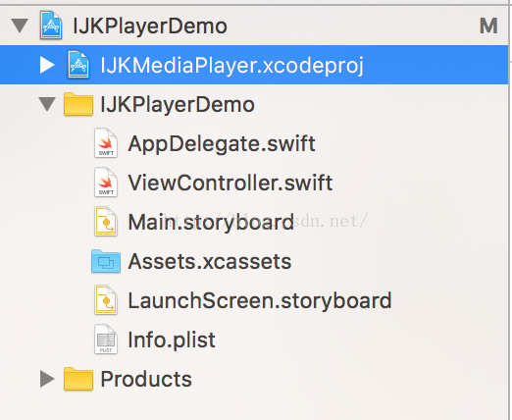Select the IJKPlayerDemo group name
Viewport: 512px width, 420px height.
[178, 105]
